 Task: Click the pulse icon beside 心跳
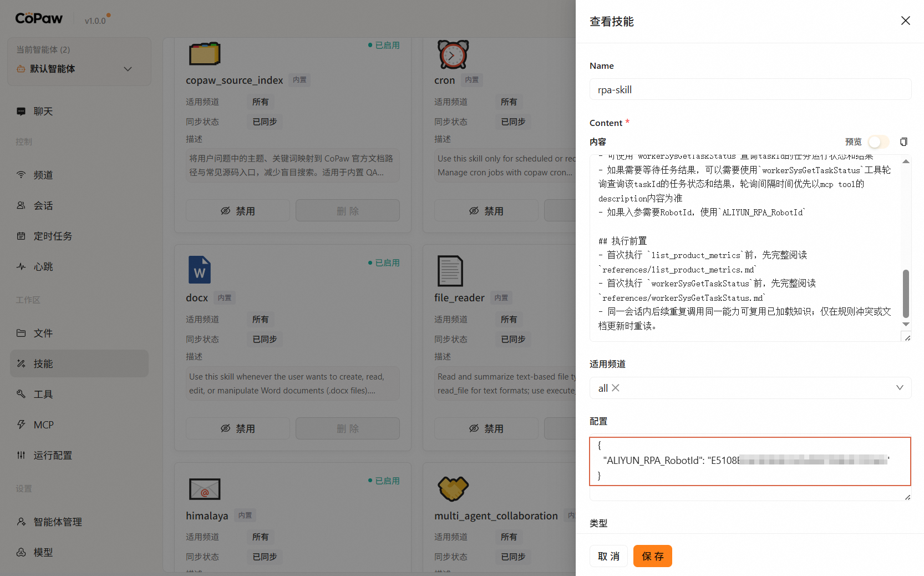coord(21,266)
